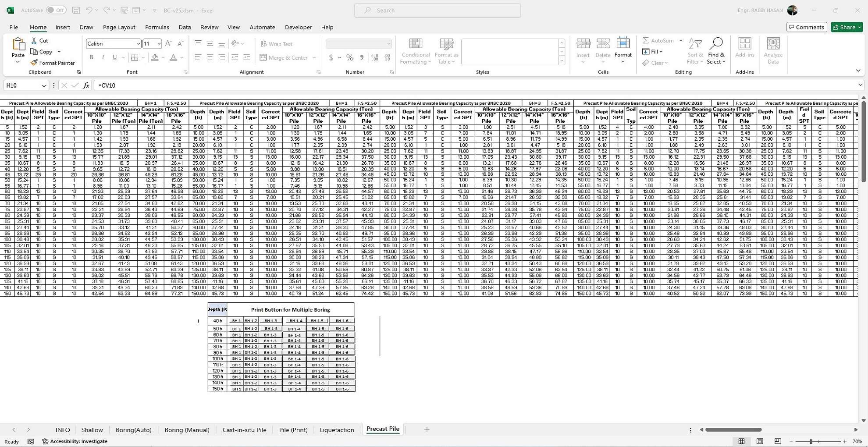Click the Insert function fx icon
The image size is (868, 447).
click(86, 85)
